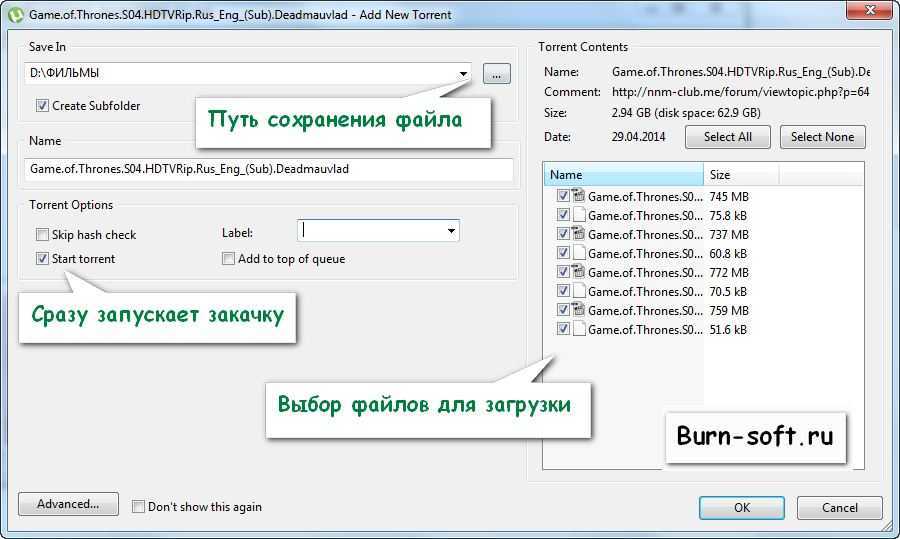The height and width of the screenshot is (539, 900).
Task: Click the Cancel button
Action: tap(840, 507)
